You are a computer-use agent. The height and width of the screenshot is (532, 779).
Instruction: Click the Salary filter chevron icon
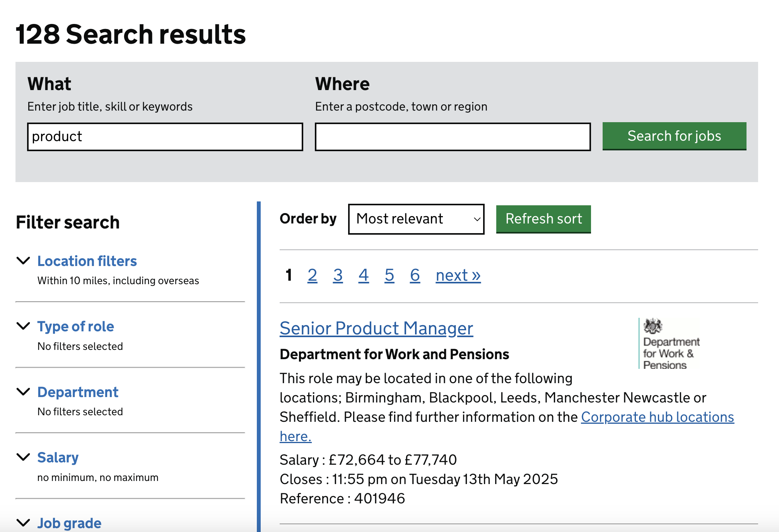(x=24, y=457)
